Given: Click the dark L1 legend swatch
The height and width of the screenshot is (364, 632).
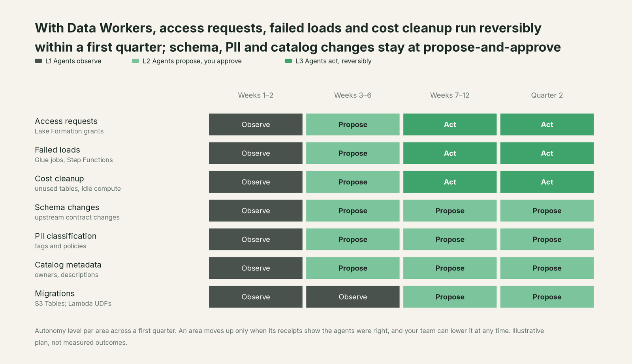Looking at the screenshot, I should click(38, 61).
